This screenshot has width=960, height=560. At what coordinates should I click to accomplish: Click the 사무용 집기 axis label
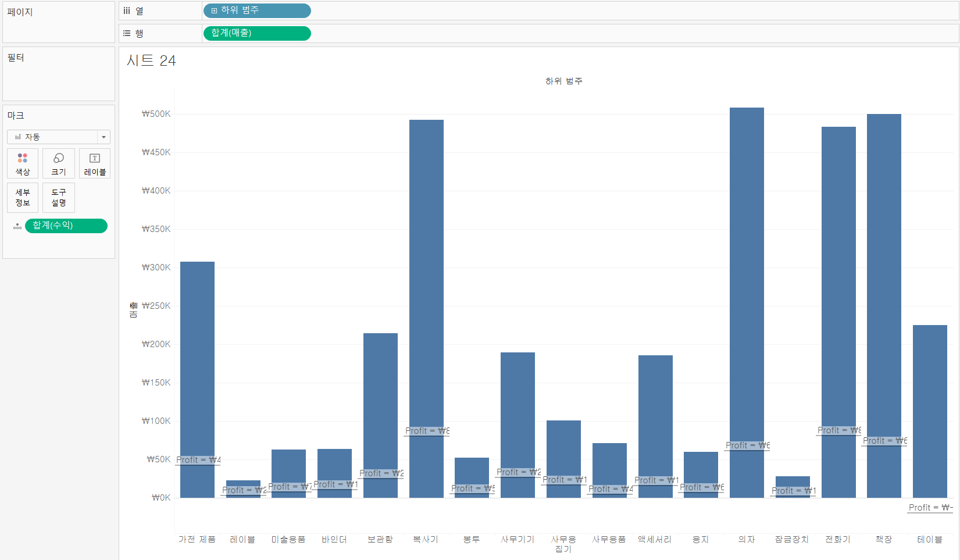click(x=563, y=544)
